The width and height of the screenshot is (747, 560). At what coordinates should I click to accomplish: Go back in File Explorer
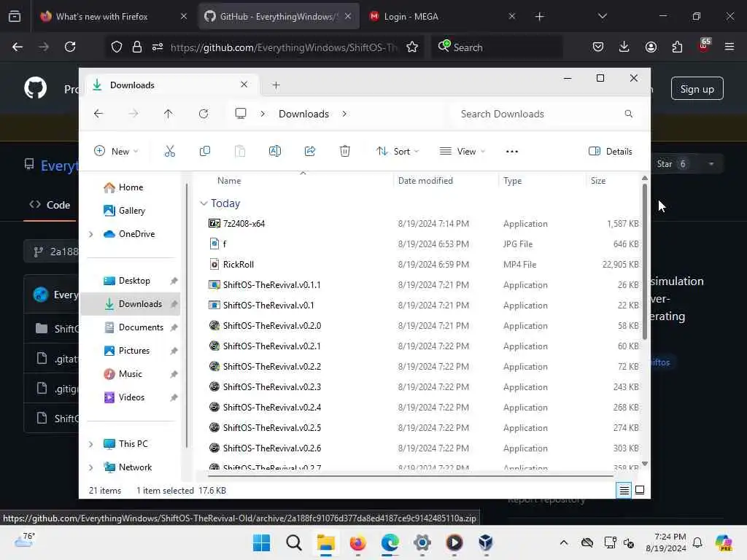click(98, 114)
